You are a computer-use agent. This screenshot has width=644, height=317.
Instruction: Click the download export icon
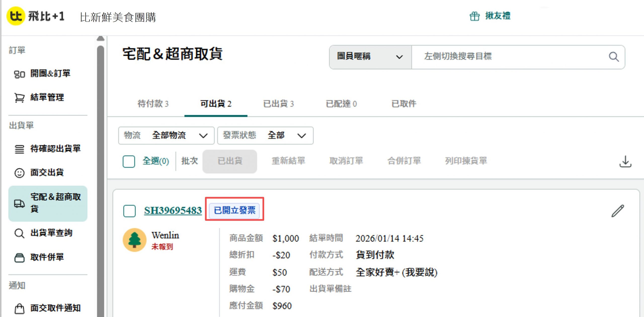(625, 161)
